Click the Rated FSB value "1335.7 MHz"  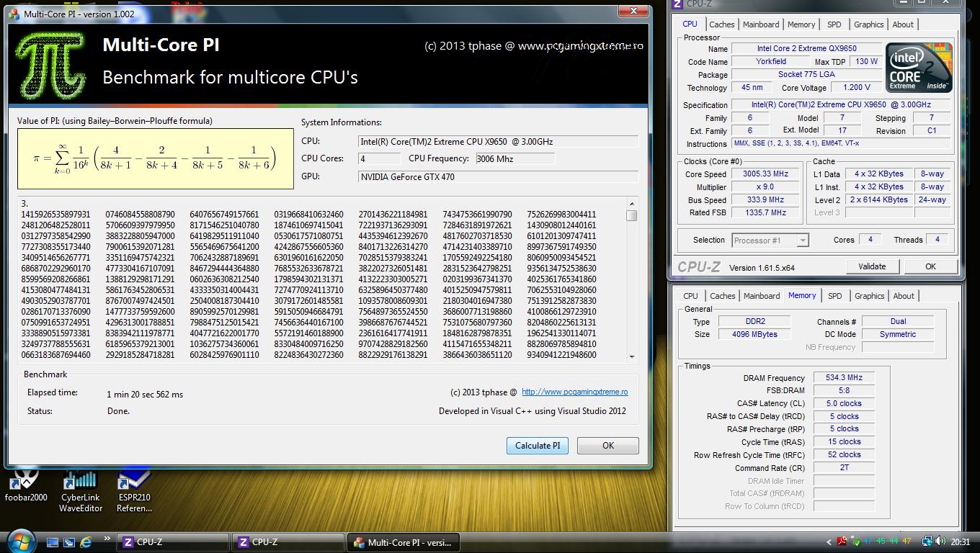click(765, 213)
